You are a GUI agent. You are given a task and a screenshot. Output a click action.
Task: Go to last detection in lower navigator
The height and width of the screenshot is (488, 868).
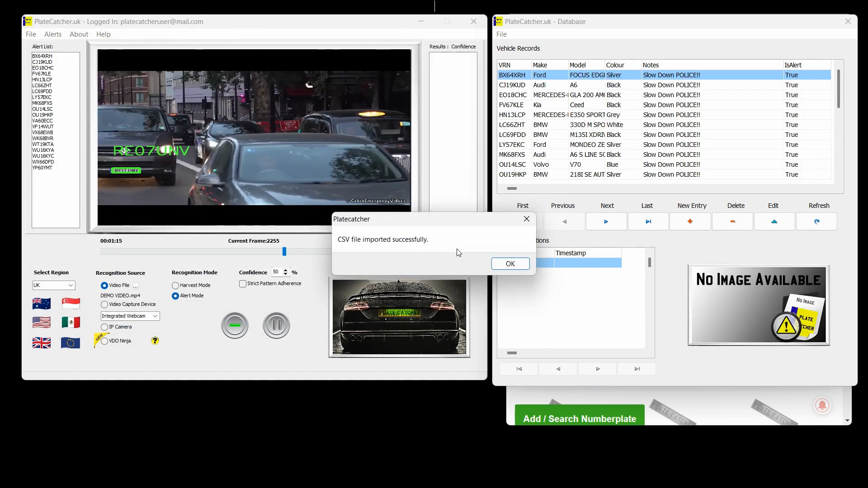point(637,369)
